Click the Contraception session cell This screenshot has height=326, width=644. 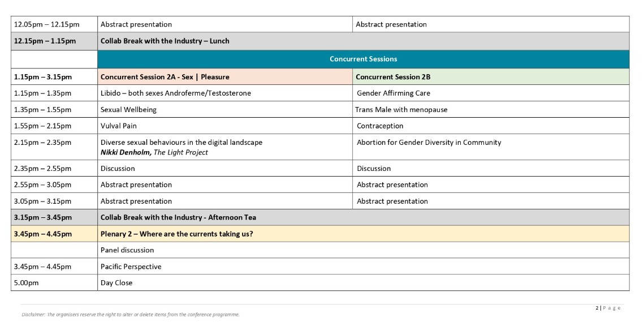click(380, 126)
